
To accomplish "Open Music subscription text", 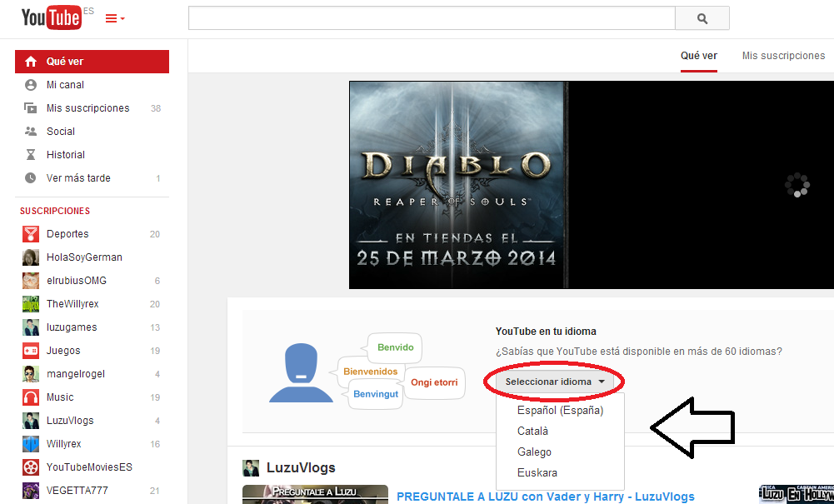I will click(60, 397).
